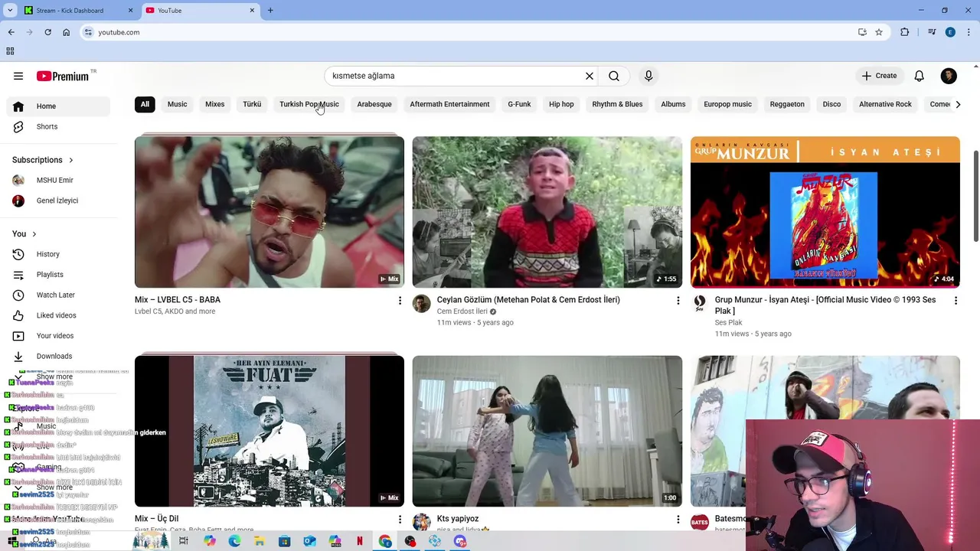Select the Europop music chip
The height and width of the screenshot is (551, 980).
point(727,104)
